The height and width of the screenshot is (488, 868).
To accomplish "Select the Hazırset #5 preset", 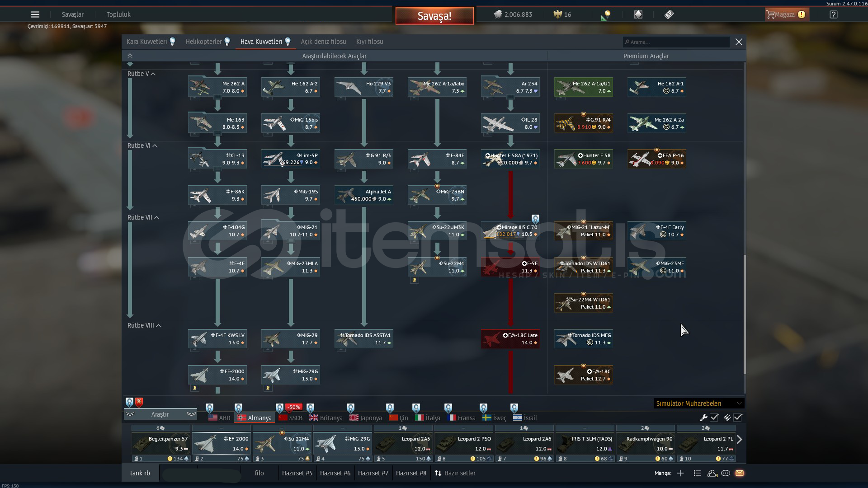I will coord(297,473).
